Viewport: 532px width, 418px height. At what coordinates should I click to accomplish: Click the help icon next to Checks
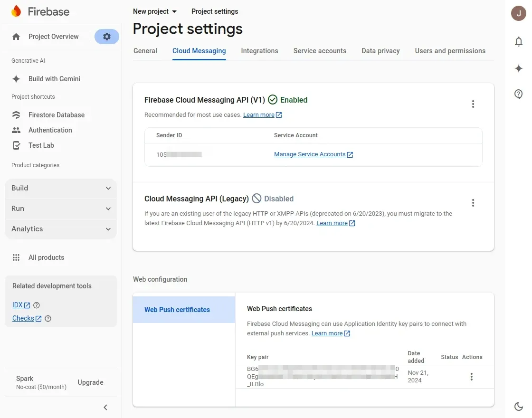(48, 319)
